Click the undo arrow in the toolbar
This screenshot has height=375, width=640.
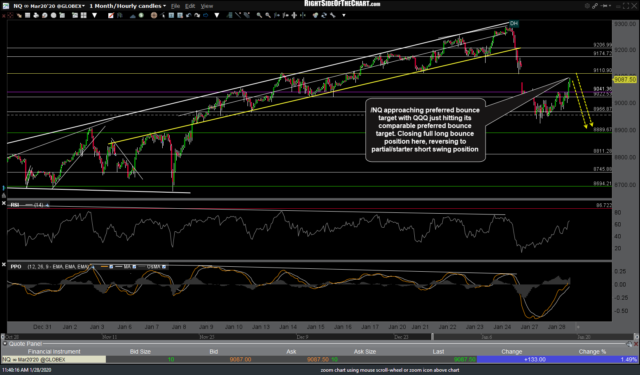click(189, 15)
